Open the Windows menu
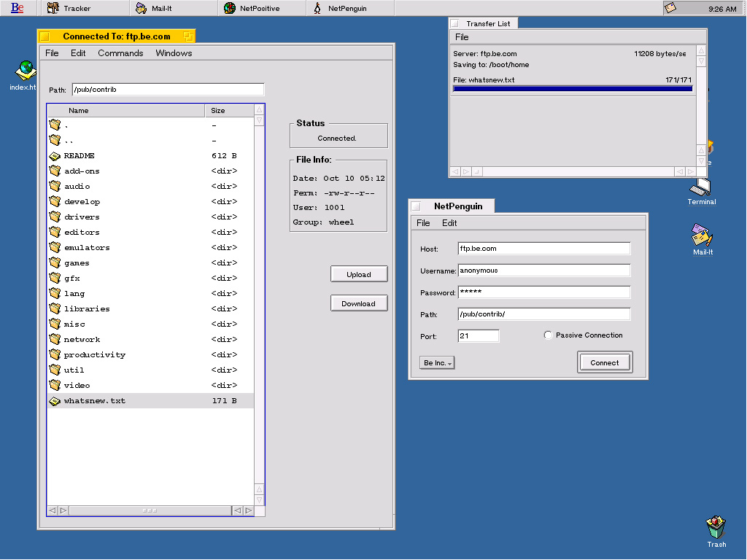The height and width of the screenshot is (560, 747). pyautogui.click(x=174, y=52)
